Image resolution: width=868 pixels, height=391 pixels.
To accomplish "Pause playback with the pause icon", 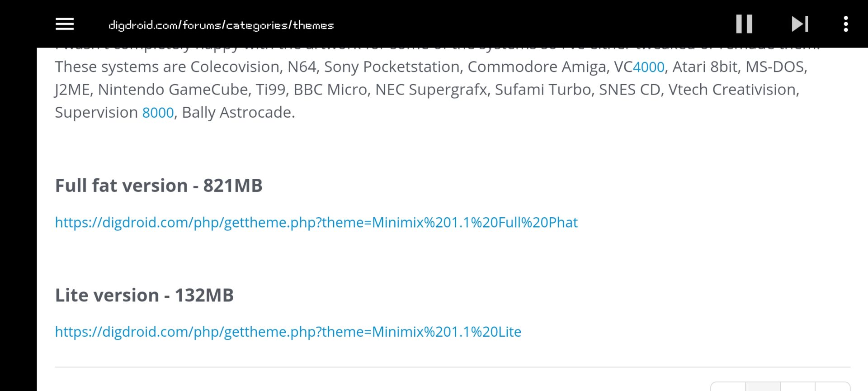I will (x=744, y=24).
